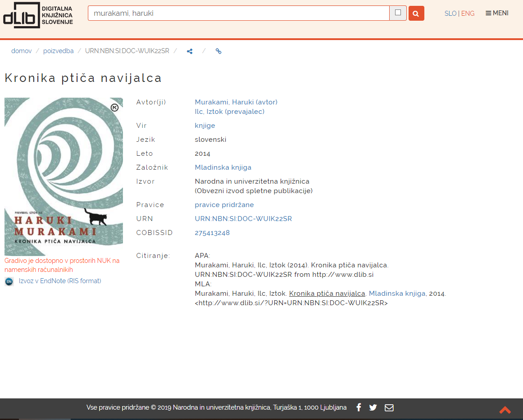
Task: Click the share icon in breadcrumb
Action: [190, 51]
